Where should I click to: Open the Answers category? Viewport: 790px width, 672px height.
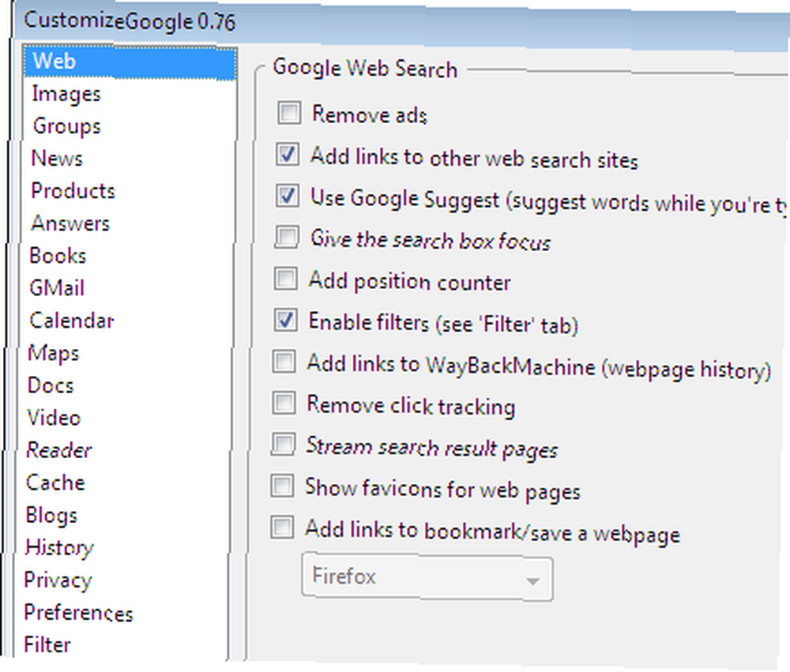point(70,223)
